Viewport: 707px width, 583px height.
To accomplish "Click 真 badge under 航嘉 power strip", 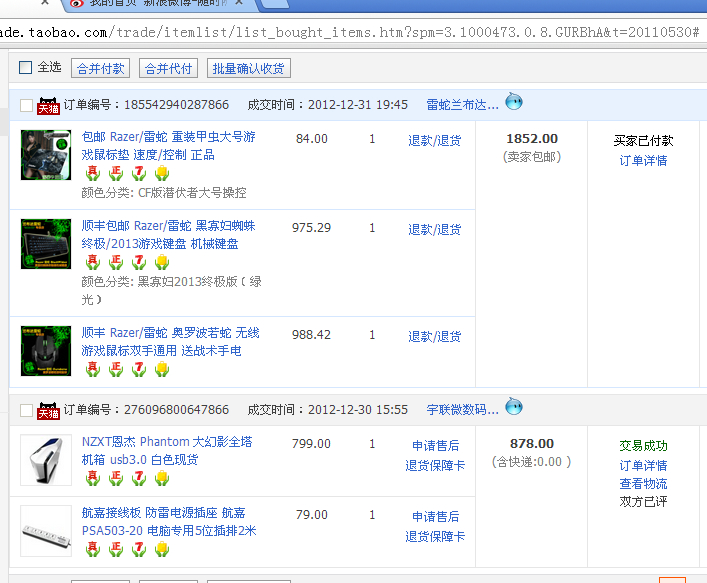I will (93, 549).
